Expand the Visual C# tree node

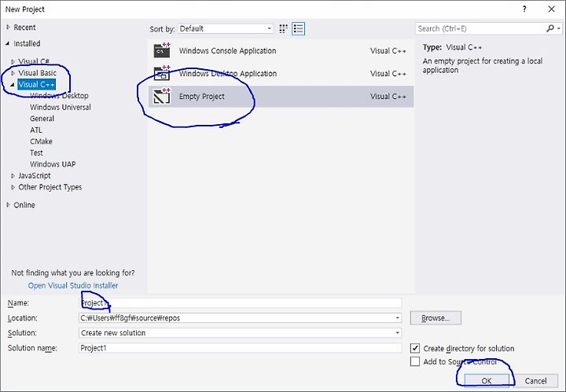(13, 61)
